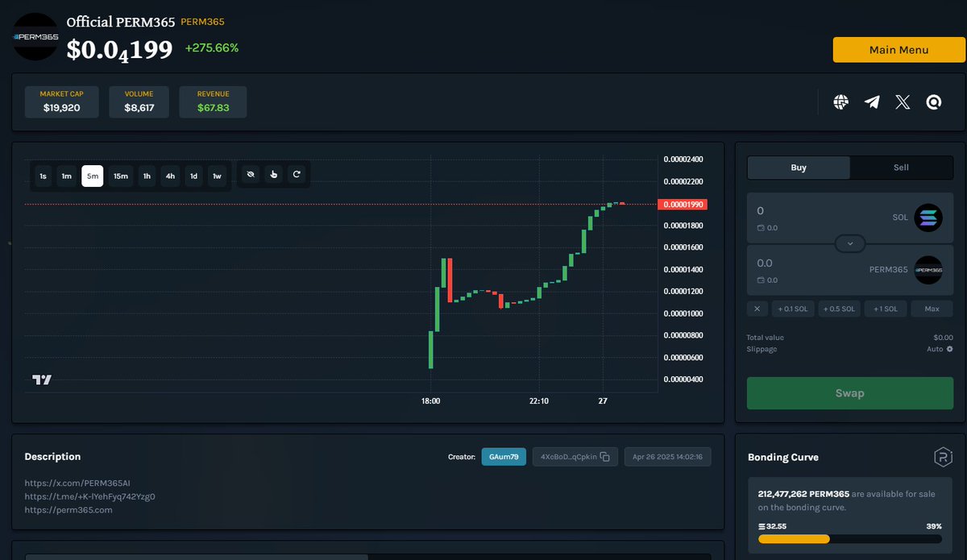Click the red 0.00001990 price label
Image resolution: width=967 pixels, height=560 pixels.
683,204
